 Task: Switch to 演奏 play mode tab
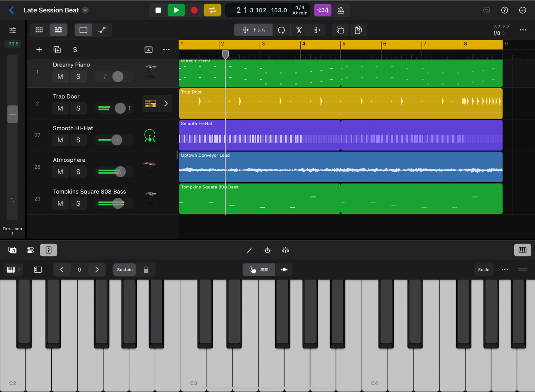click(259, 270)
